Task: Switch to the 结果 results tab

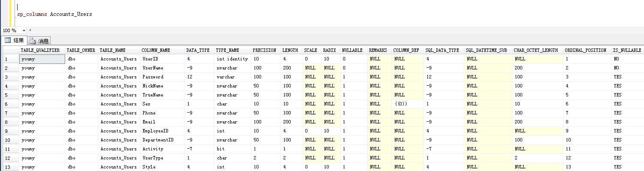Action: (14, 41)
